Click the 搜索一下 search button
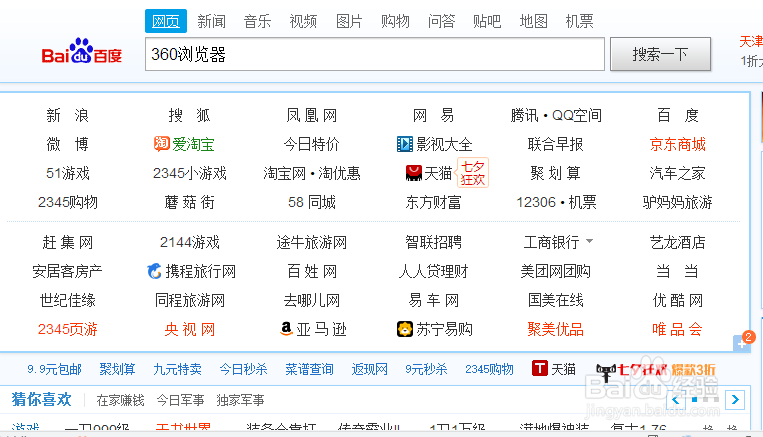Screen dimensions: 763x437 click(660, 54)
